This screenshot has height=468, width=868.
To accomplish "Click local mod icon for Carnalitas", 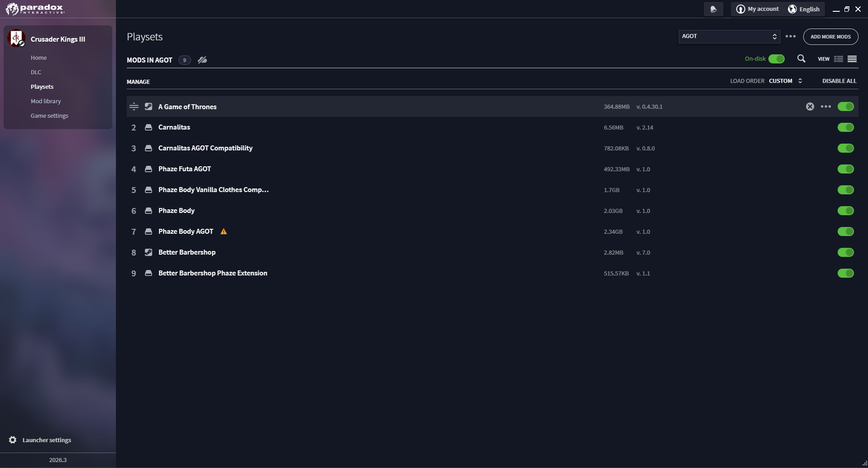I will [x=149, y=127].
